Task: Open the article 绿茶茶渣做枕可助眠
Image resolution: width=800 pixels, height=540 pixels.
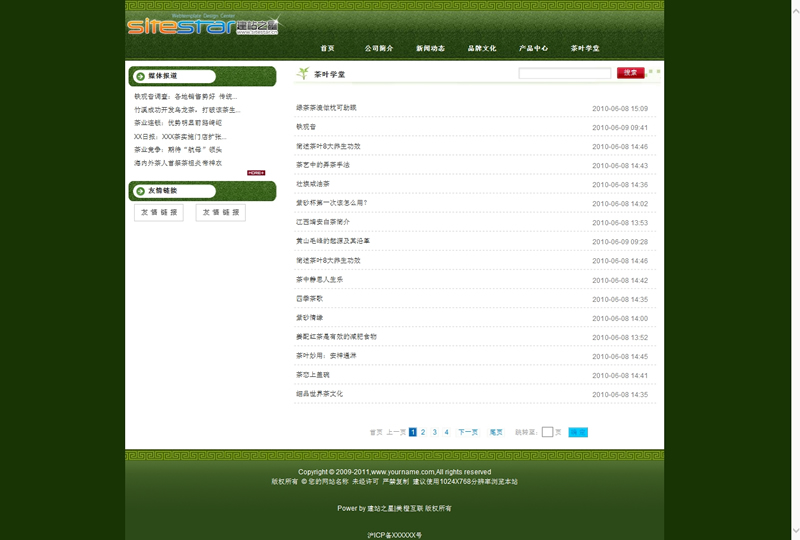Action: [326, 107]
